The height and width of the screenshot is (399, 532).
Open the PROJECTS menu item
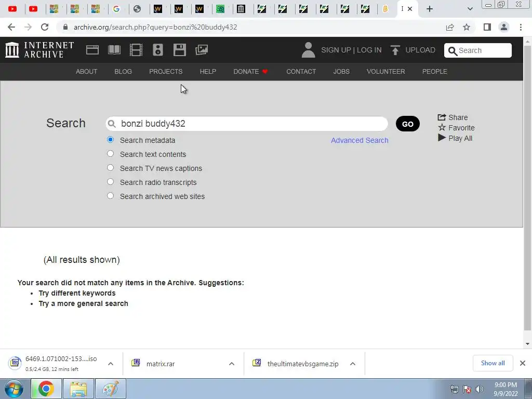166,72
